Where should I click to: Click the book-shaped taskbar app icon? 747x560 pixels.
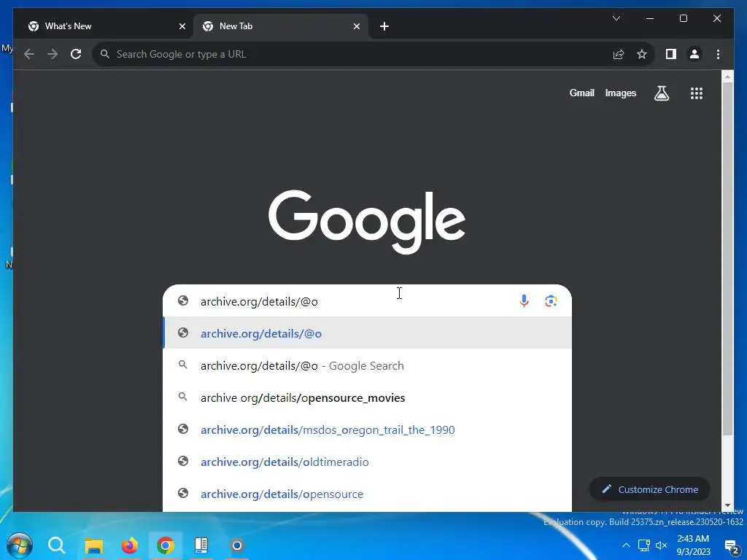tap(201, 545)
